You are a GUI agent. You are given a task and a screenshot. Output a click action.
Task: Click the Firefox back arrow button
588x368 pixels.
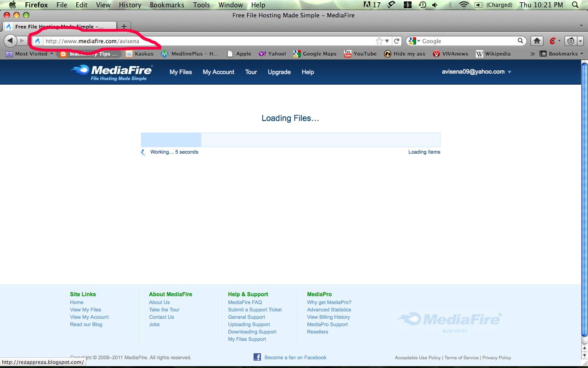(x=10, y=41)
